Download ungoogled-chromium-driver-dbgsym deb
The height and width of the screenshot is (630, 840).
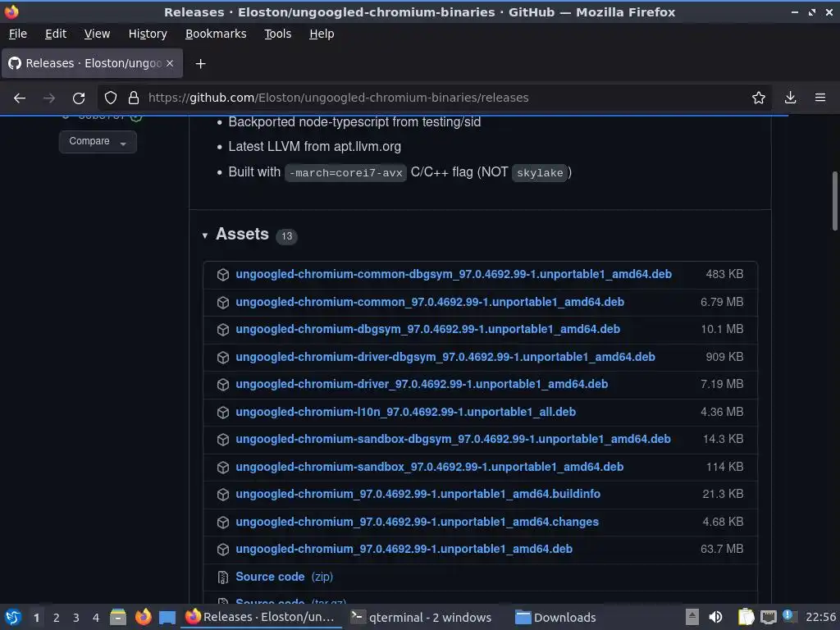tap(445, 357)
